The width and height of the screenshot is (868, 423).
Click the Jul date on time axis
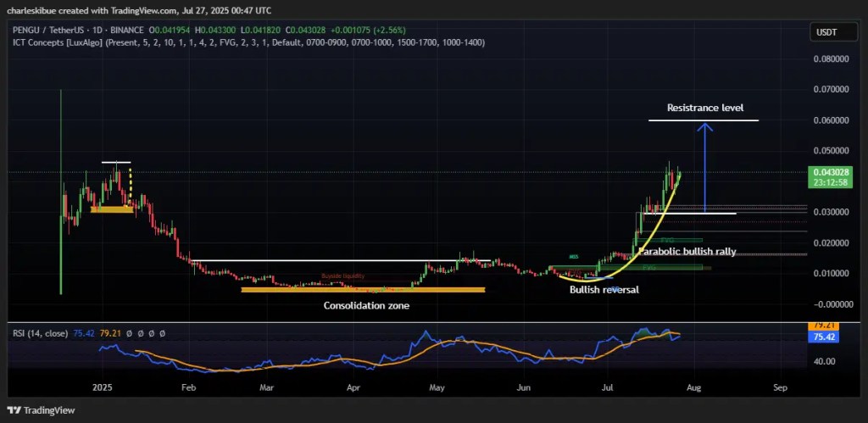coord(607,387)
